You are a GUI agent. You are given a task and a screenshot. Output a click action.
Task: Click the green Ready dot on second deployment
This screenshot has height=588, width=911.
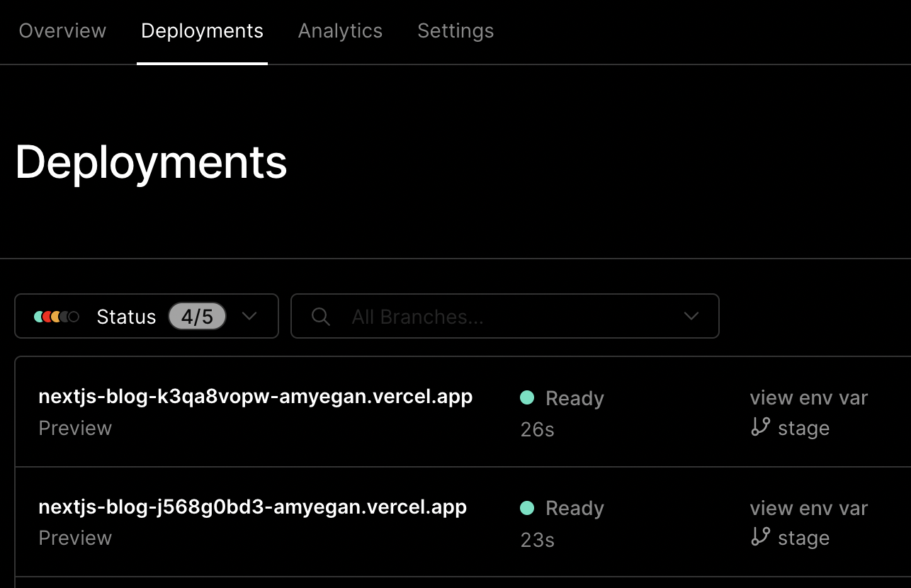pyautogui.click(x=527, y=508)
